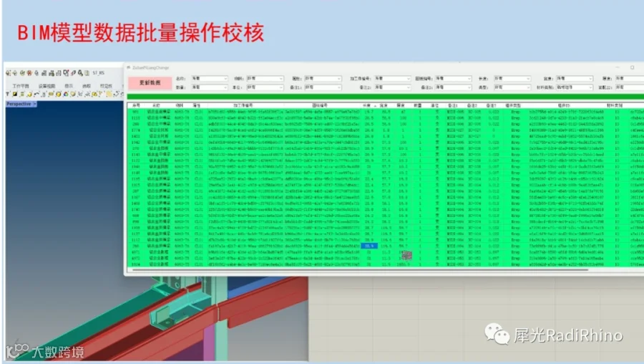The image size is (644, 364).
Task: Open the 长度 filter dropdown
Action: tap(512, 78)
